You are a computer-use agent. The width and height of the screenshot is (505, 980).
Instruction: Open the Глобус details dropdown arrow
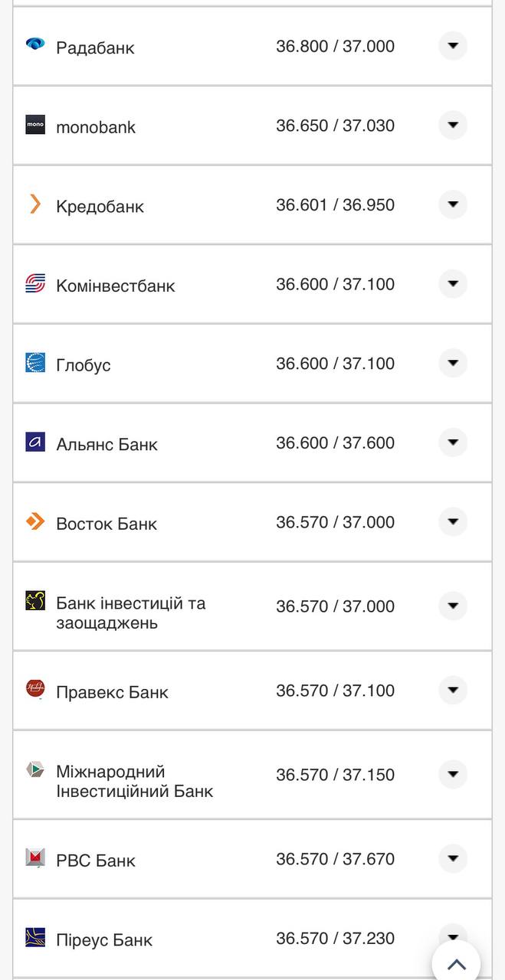click(453, 364)
